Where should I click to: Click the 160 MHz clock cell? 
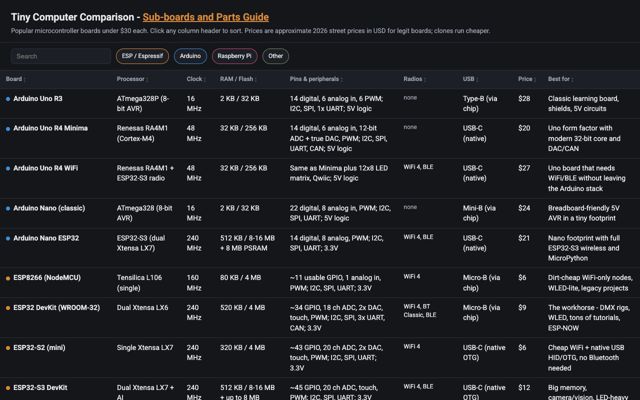(194, 283)
